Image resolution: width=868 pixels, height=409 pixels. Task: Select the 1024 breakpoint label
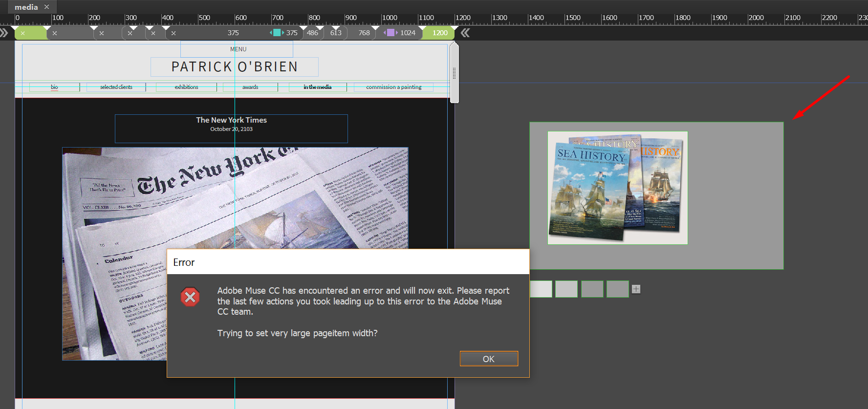click(408, 33)
